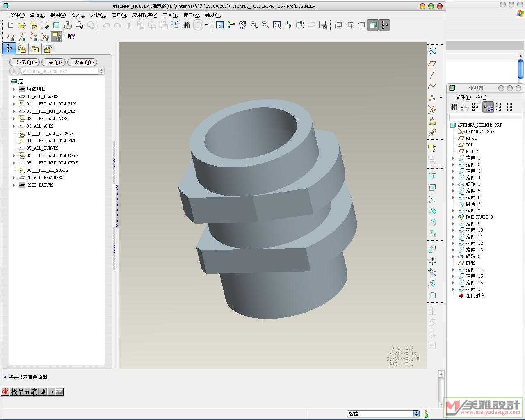Click the context-sensitive help arrow icon
This screenshot has height=420, width=525.
click(71, 37)
